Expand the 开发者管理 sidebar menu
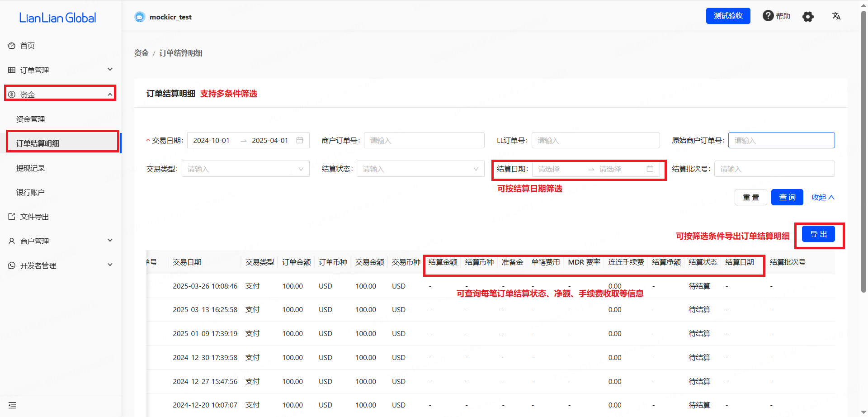The height and width of the screenshot is (417, 868). 61,265
